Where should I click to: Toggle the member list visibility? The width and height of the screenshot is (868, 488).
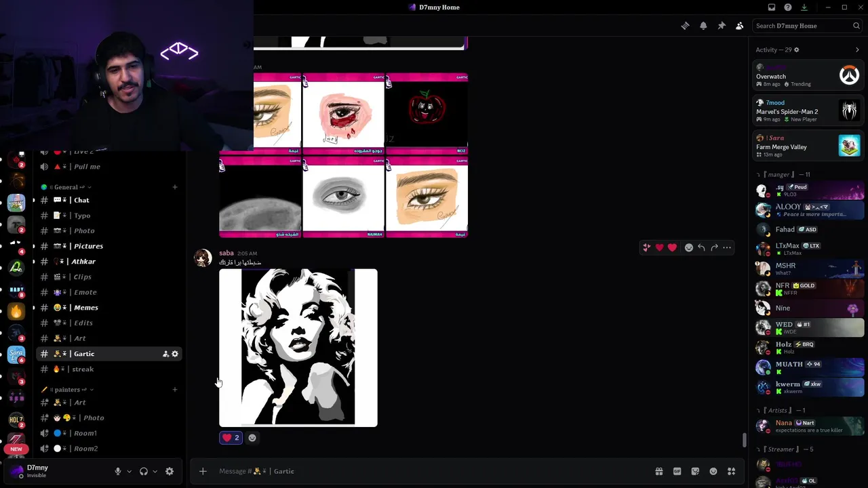point(739,26)
